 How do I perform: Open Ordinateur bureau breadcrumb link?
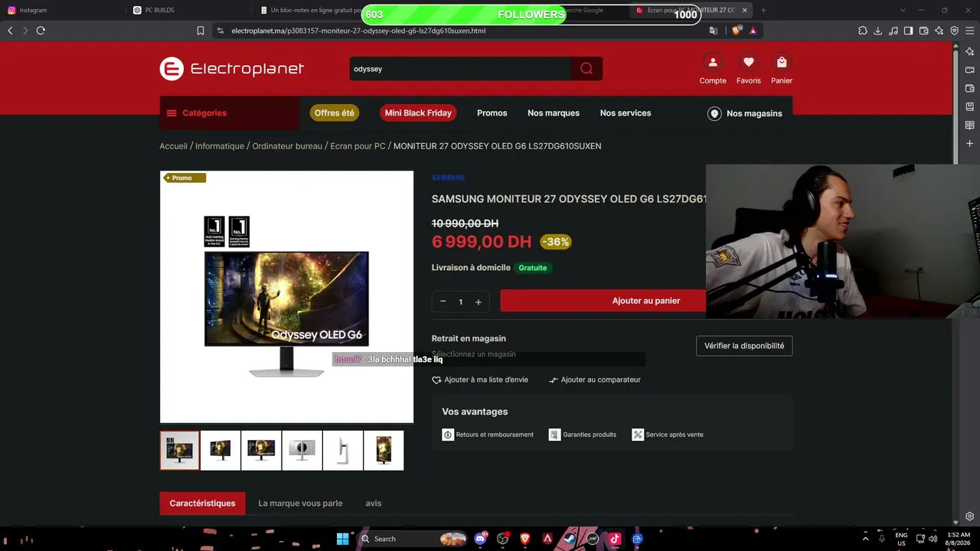[287, 146]
